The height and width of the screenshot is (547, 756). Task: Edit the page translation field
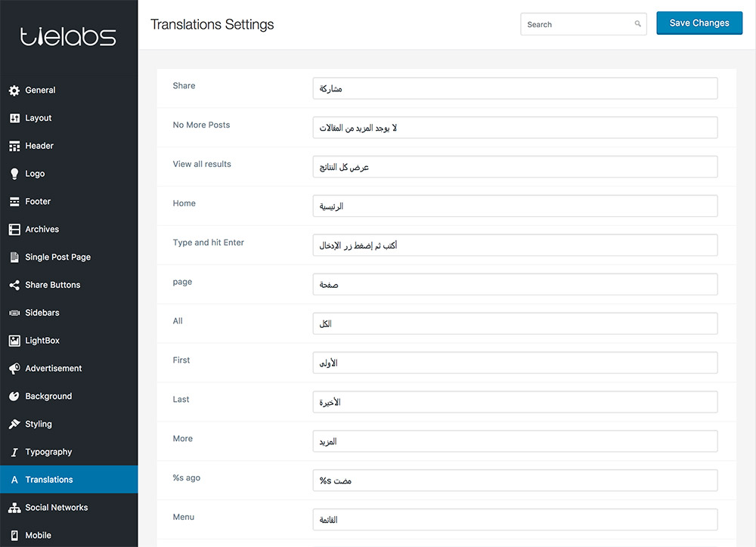point(515,284)
